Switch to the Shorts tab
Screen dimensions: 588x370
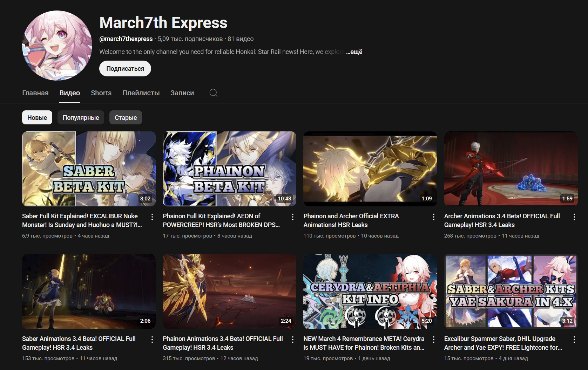[x=101, y=93]
